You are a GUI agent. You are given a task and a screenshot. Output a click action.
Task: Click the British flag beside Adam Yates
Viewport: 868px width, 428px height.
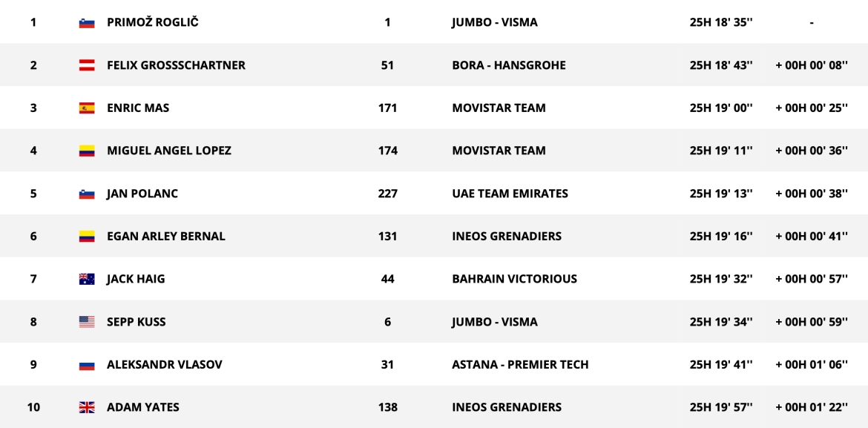point(87,408)
